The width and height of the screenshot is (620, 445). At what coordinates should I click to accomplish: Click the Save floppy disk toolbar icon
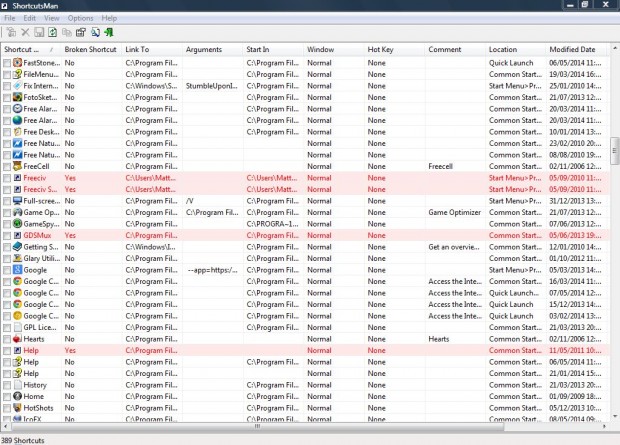pyautogui.click(x=39, y=32)
